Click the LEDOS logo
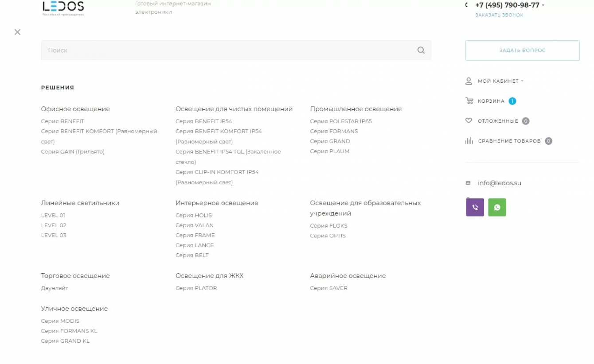 (63, 8)
